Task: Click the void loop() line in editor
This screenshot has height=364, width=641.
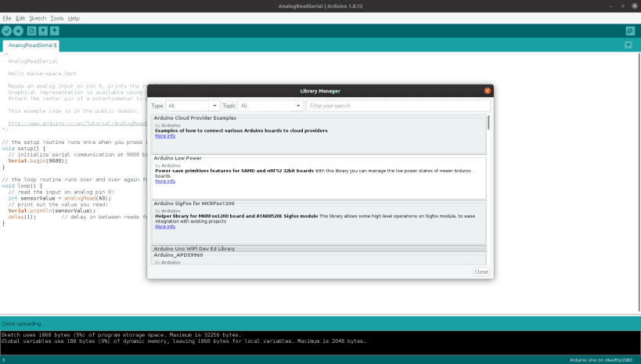Action: [22, 186]
